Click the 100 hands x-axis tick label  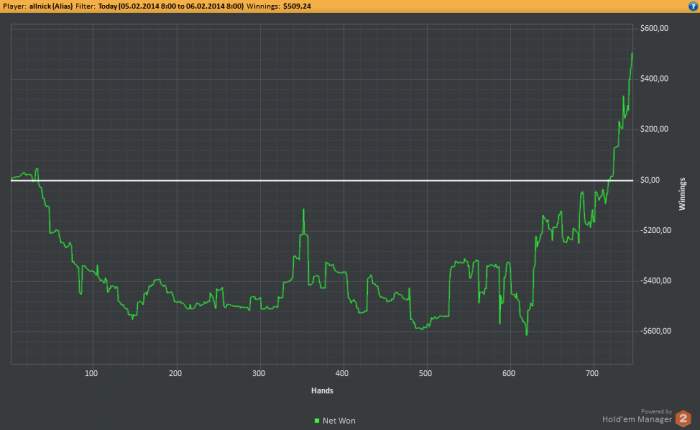pos(91,373)
